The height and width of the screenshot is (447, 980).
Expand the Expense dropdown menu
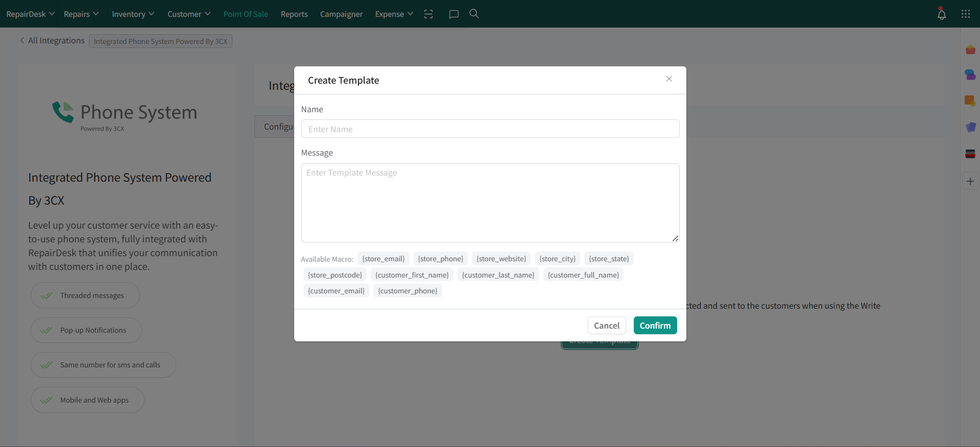click(x=394, y=14)
